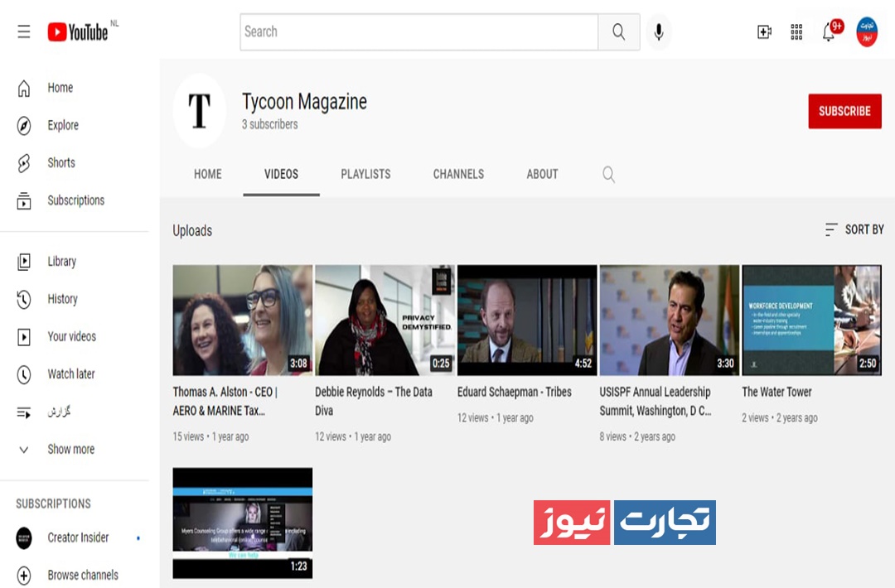This screenshot has height=588, width=895.
Task: Start voice search with the microphone
Action: 659,32
